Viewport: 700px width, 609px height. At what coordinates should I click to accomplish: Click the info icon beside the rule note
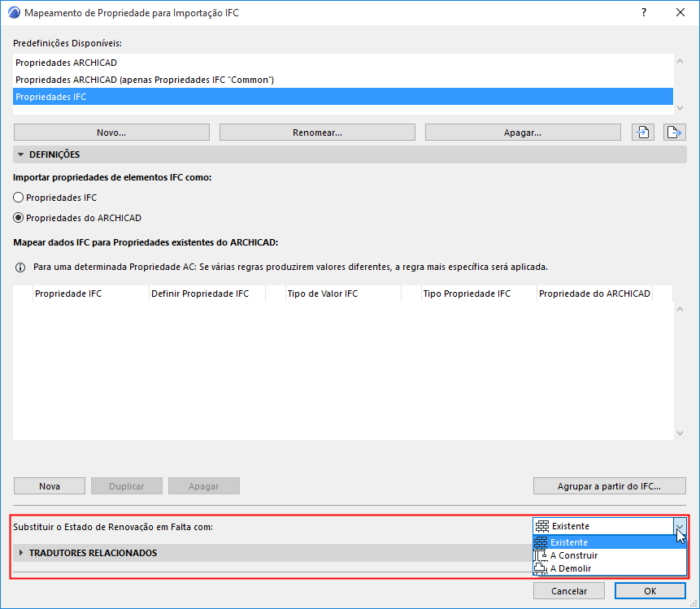(x=20, y=268)
